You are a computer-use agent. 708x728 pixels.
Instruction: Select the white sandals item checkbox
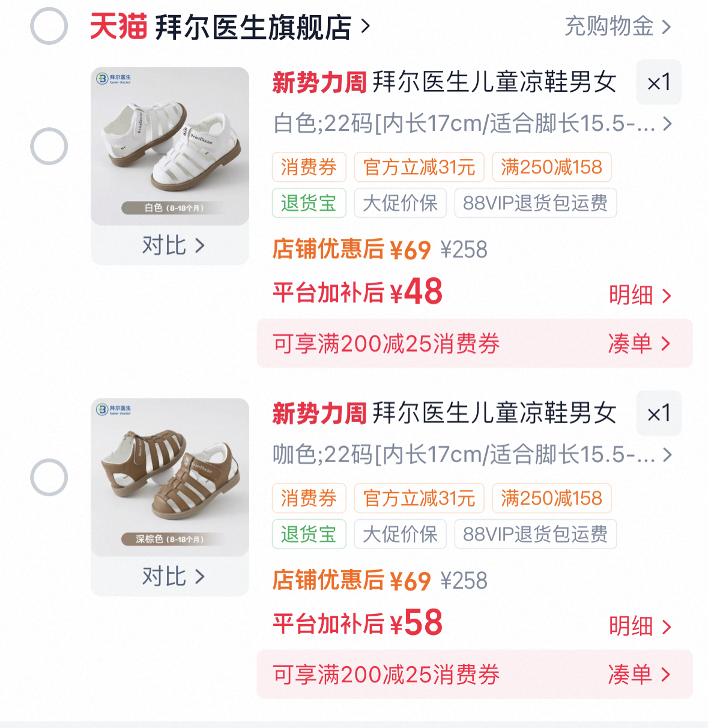click(49, 146)
